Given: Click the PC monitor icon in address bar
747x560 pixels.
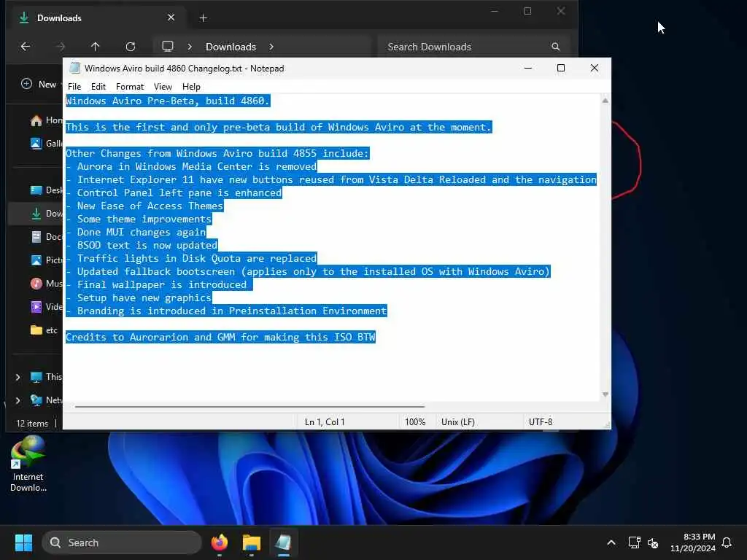Looking at the screenshot, I should pos(168,47).
